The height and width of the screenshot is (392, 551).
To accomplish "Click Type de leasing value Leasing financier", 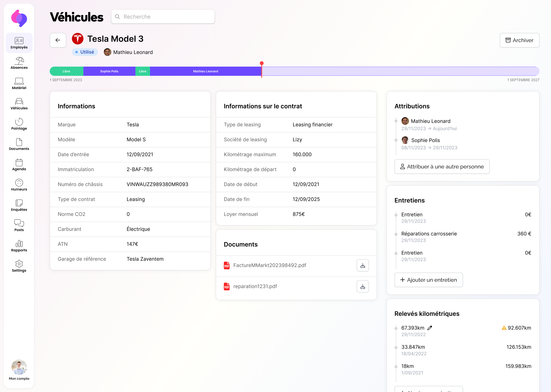I will coord(312,125).
